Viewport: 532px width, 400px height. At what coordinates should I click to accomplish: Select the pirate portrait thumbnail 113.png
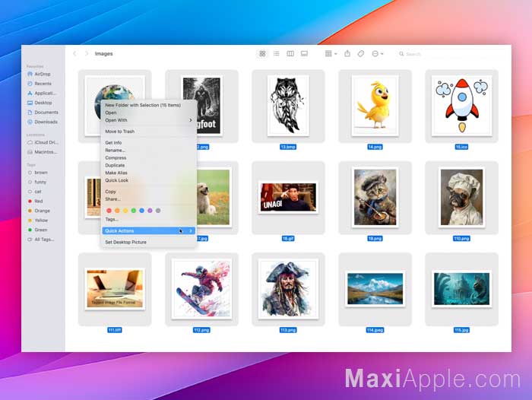click(288, 289)
